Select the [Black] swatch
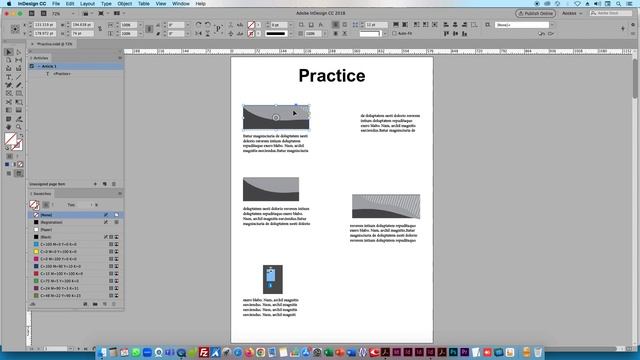 (76, 237)
